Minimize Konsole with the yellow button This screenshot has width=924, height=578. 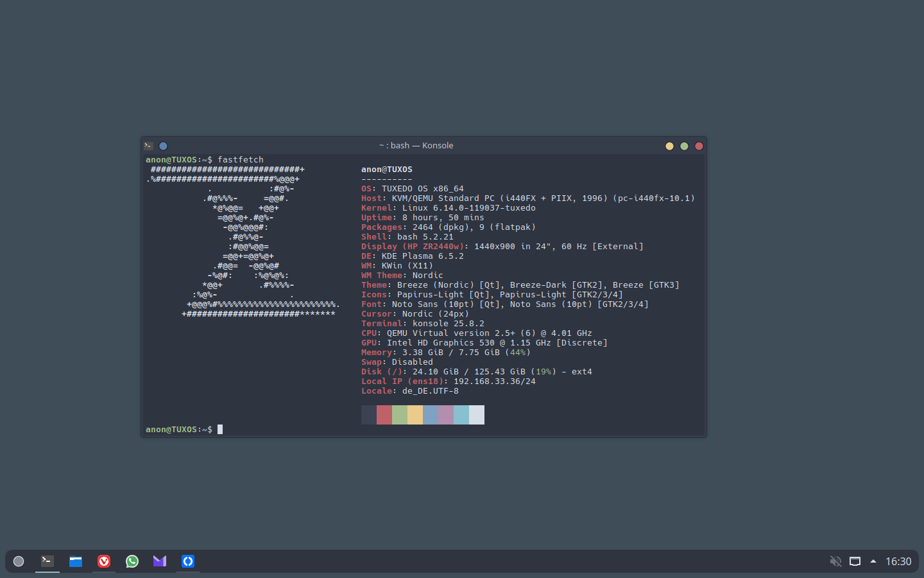669,146
